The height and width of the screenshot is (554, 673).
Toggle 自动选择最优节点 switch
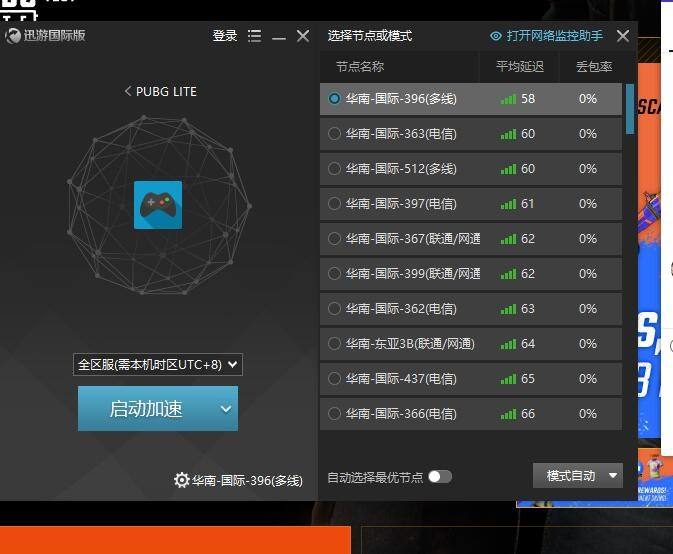click(440, 477)
